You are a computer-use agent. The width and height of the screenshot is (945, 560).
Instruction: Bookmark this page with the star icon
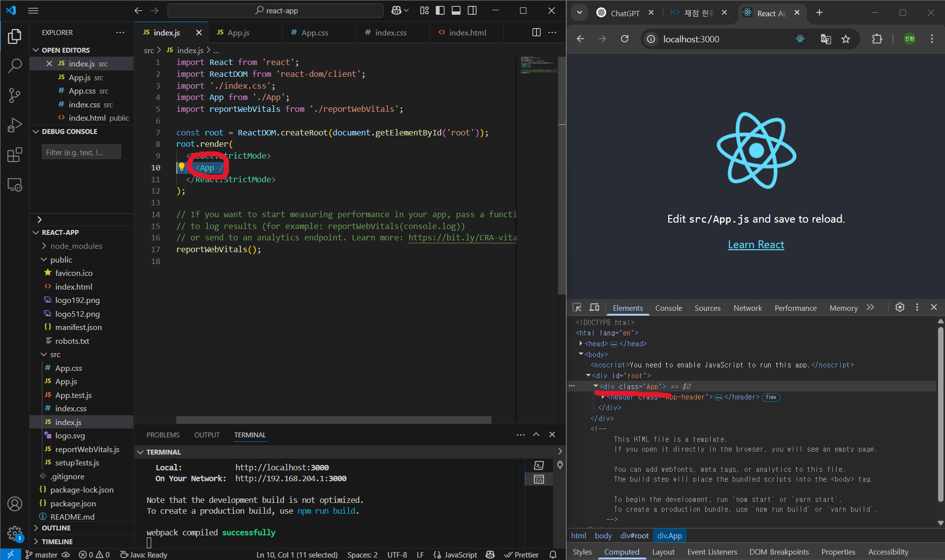pyautogui.click(x=846, y=39)
